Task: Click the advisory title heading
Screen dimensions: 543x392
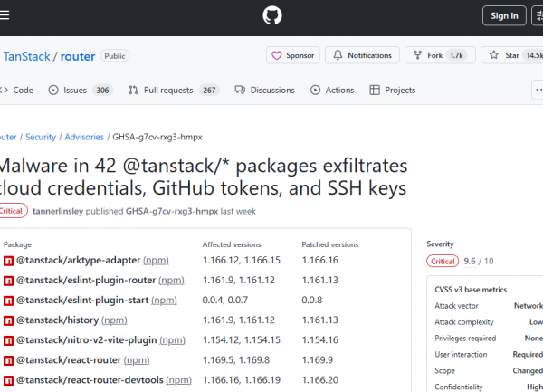Action: (204, 177)
